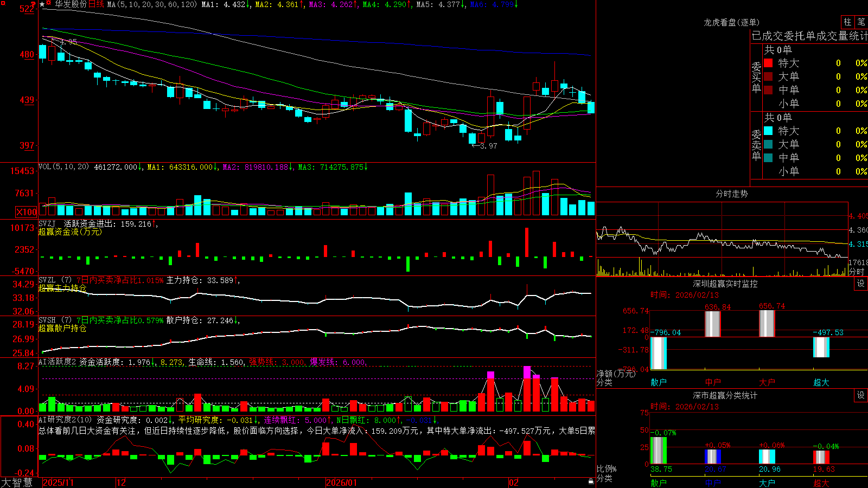
Task: Click the 主力持仓: 33.589 value
Action: click(202, 280)
